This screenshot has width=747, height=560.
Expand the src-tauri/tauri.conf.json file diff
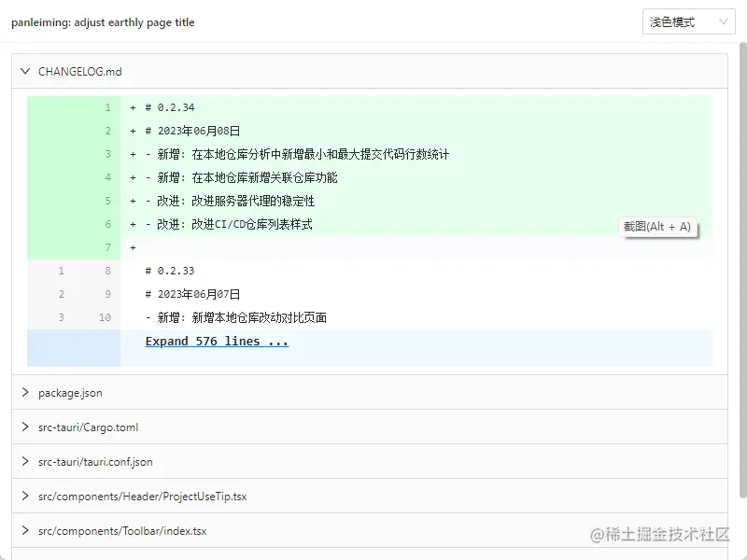point(25,461)
